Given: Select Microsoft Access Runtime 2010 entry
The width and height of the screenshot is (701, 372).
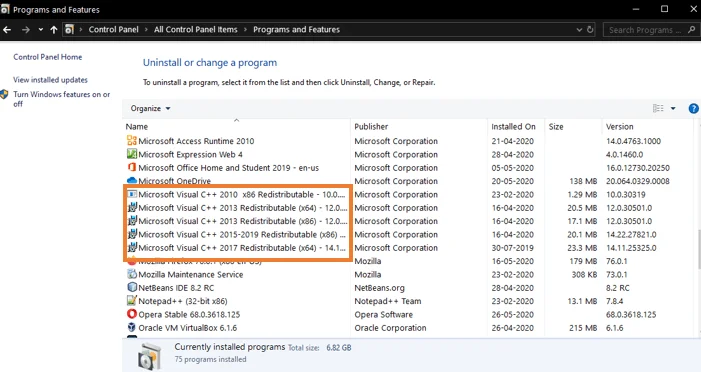Looking at the screenshot, I should coord(196,141).
